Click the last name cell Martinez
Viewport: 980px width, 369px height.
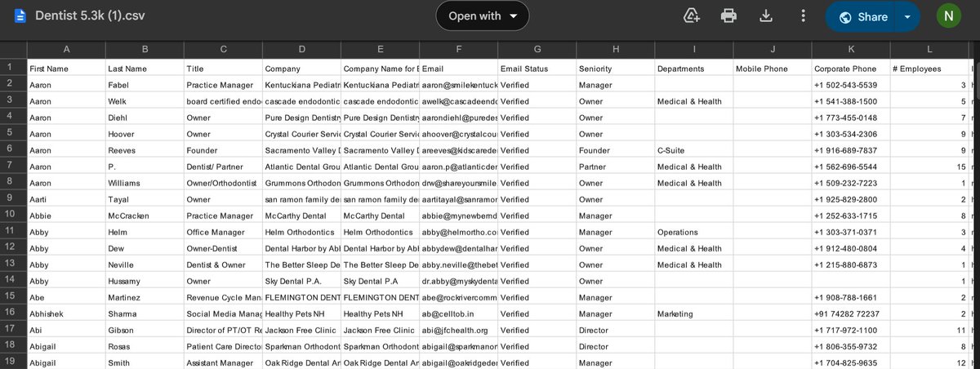[145, 297]
